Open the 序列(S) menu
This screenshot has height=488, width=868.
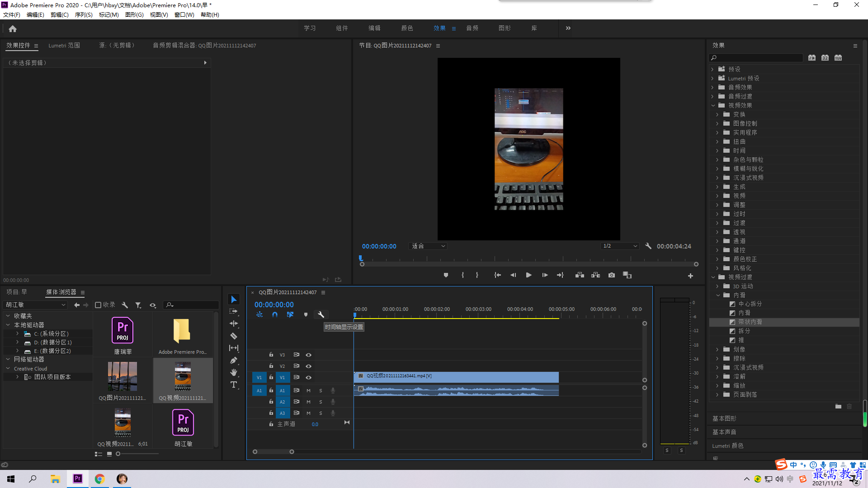pyautogui.click(x=84, y=14)
